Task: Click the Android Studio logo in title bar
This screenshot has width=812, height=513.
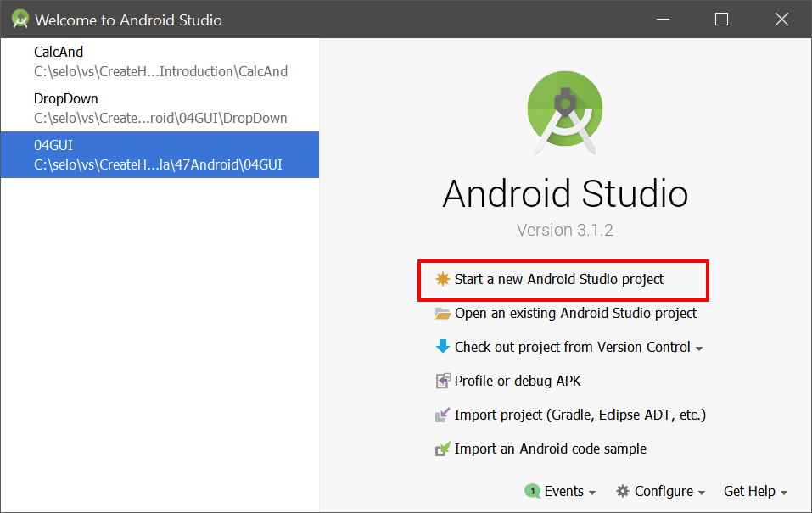Action: [x=20, y=20]
